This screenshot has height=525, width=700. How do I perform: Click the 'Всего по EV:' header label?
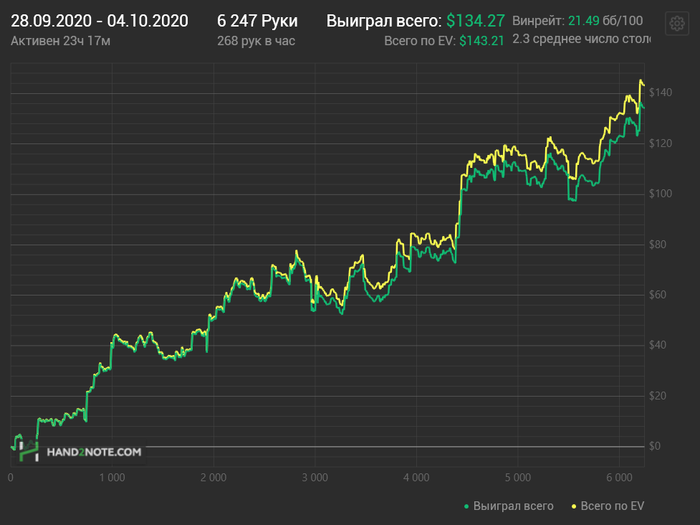coord(420,41)
